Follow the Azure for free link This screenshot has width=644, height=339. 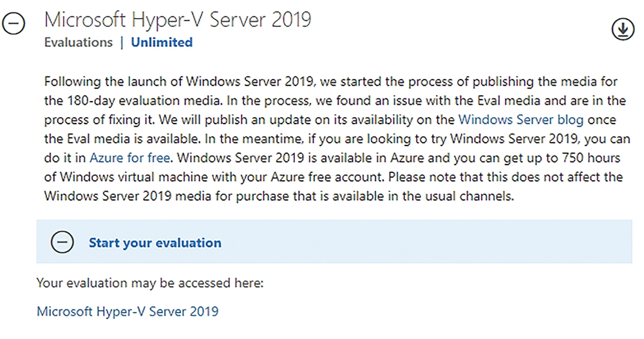click(x=130, y=158)
